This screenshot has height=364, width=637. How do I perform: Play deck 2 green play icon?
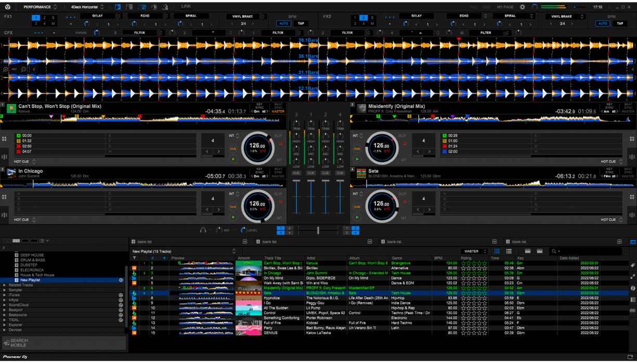(357, 159)
